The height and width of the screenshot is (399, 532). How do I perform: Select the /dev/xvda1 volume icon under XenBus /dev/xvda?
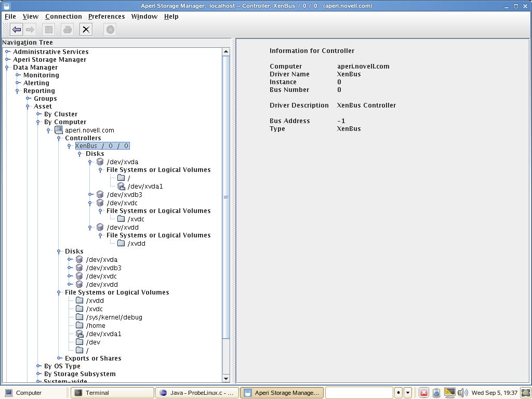click(x=121, y=186)
